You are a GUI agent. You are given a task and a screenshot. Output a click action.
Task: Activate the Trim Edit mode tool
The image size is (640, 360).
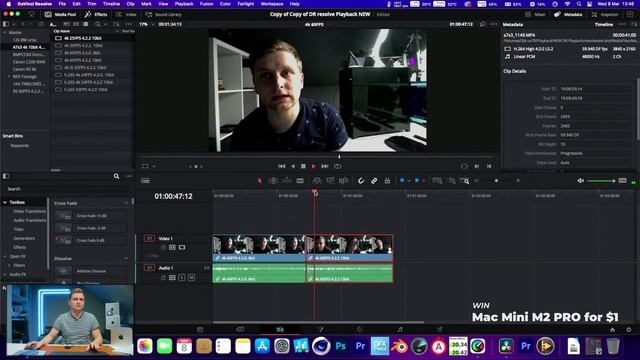273,180
